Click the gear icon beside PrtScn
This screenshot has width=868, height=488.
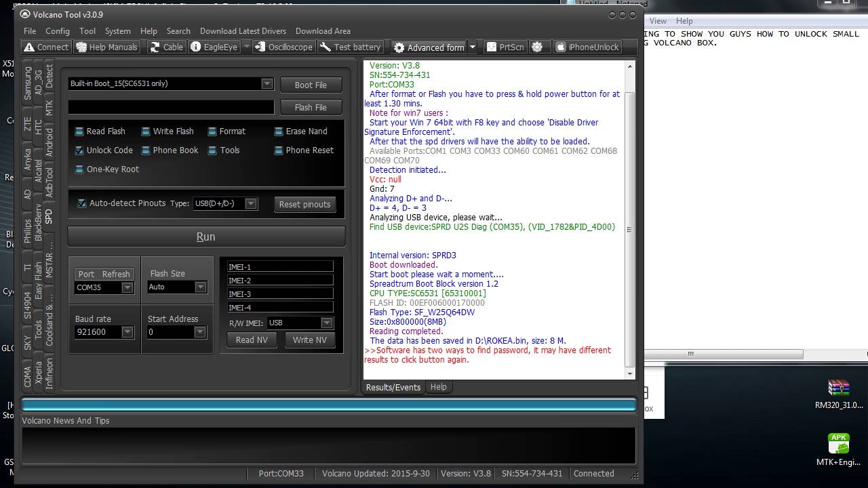pos(537,47)
